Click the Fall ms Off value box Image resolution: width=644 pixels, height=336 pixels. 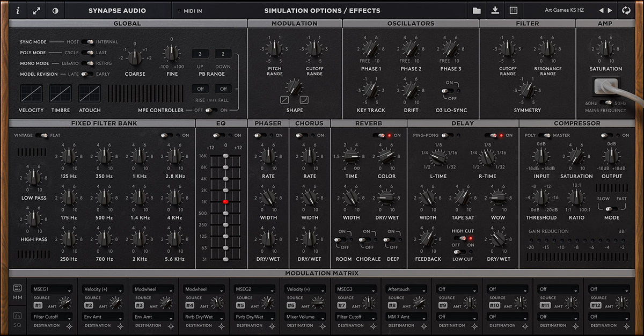coord(223,89)
